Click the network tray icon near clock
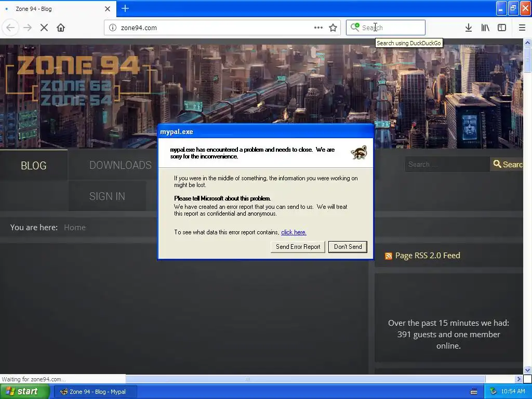 [x=493, y=392]
